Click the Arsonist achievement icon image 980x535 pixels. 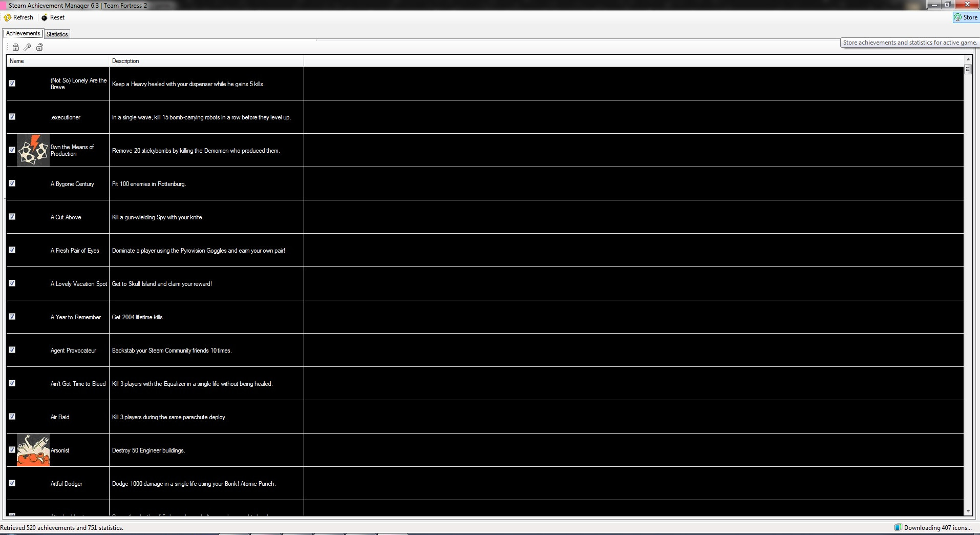[x=33, y=450]
